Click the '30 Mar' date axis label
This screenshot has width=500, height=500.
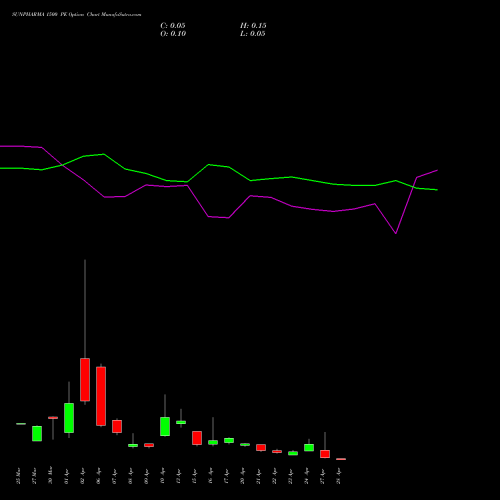[x=50, y=476]
